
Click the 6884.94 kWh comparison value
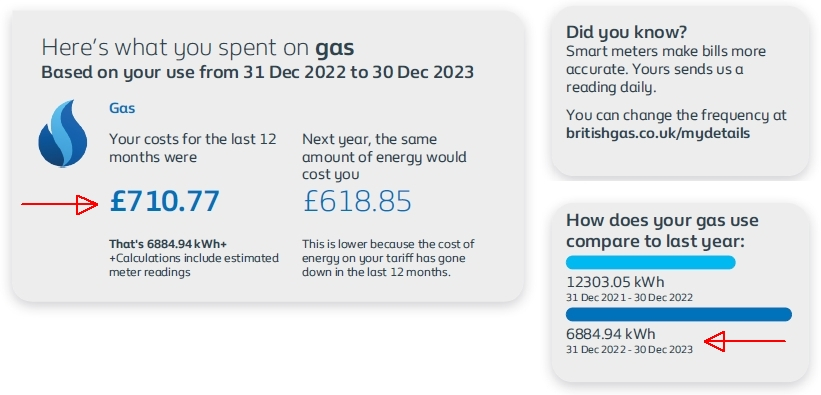pos(611,334)
